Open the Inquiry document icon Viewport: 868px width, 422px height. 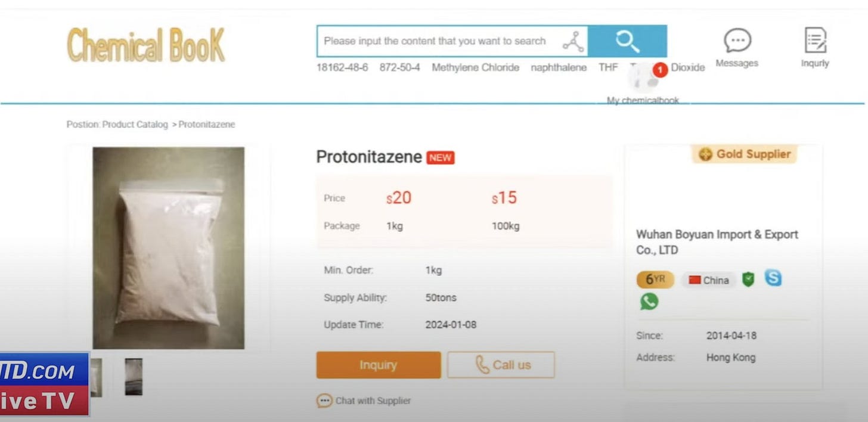pos(815,40)
